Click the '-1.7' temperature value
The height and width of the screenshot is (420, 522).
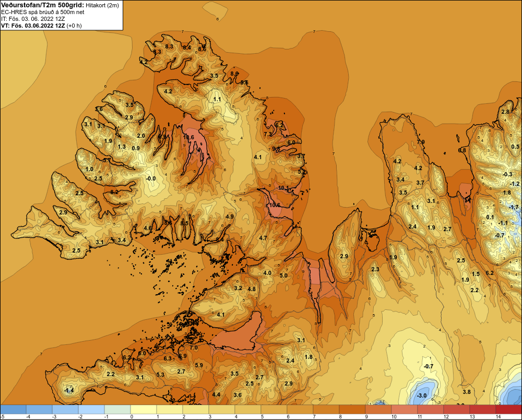[514, 207]
